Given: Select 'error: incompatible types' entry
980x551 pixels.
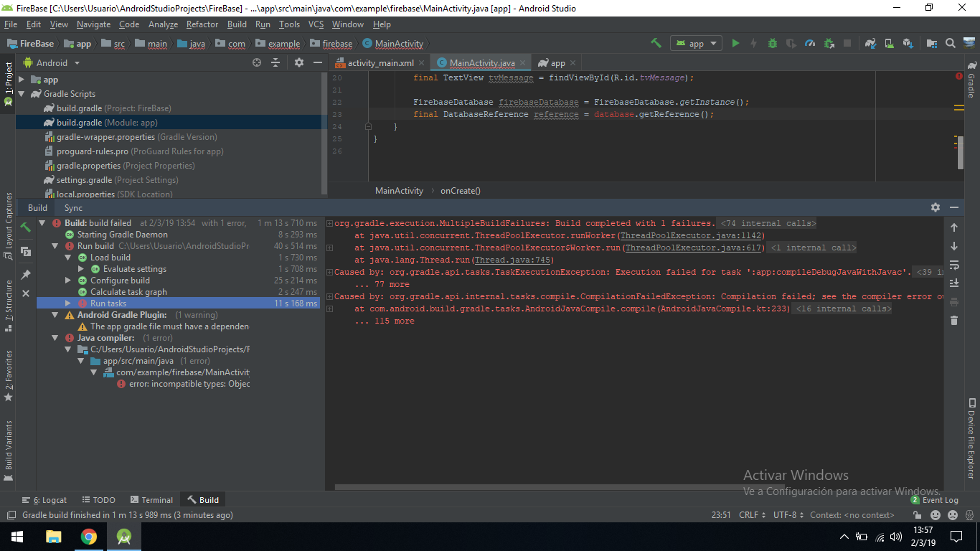Looking at the screenshot, I should (x=184, y=384).
